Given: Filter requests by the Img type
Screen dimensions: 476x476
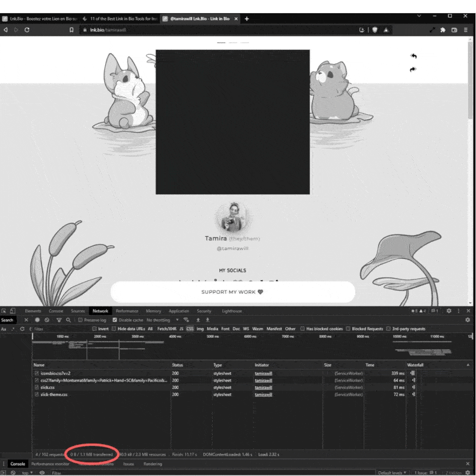Looking at the screenshot, I should [200, 329].
